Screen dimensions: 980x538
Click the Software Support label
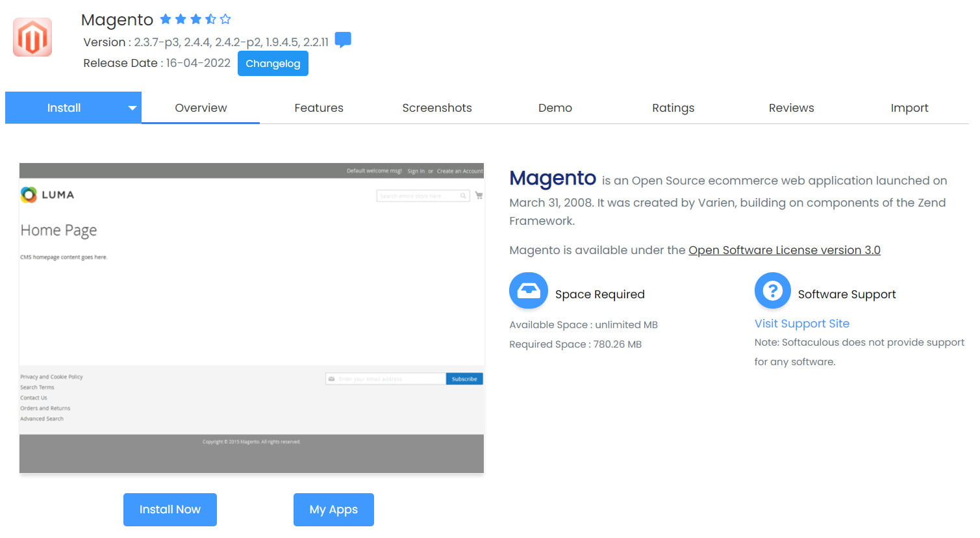(x=847, y=294)
